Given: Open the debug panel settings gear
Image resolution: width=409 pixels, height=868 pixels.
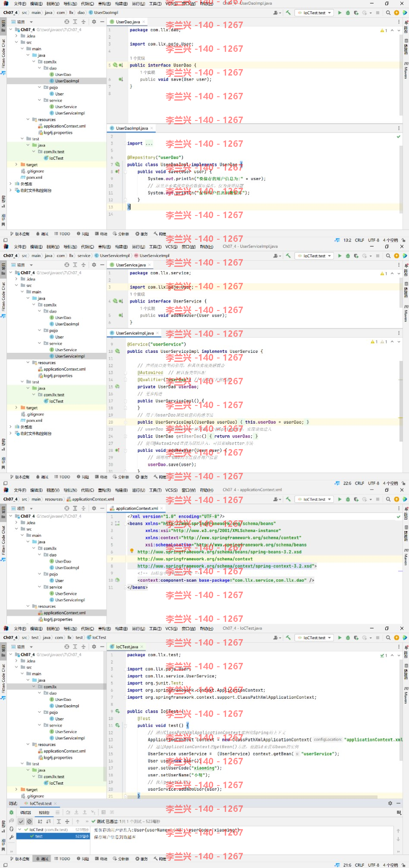Looking at the screenshot, I should click(x=390, y=803).
